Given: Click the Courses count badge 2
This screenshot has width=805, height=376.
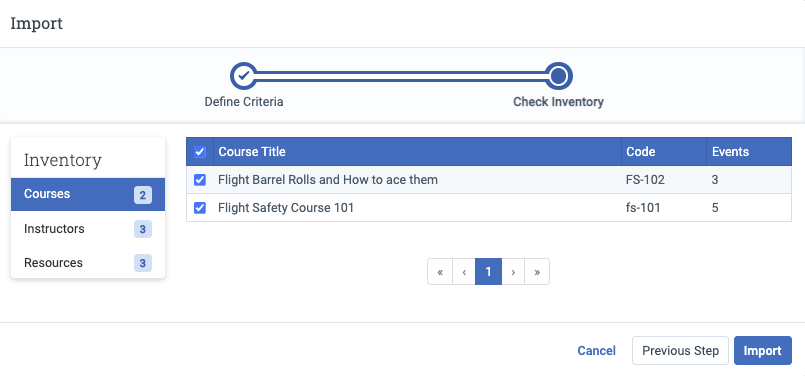Looking at the screenshot, I should point(143,195).
